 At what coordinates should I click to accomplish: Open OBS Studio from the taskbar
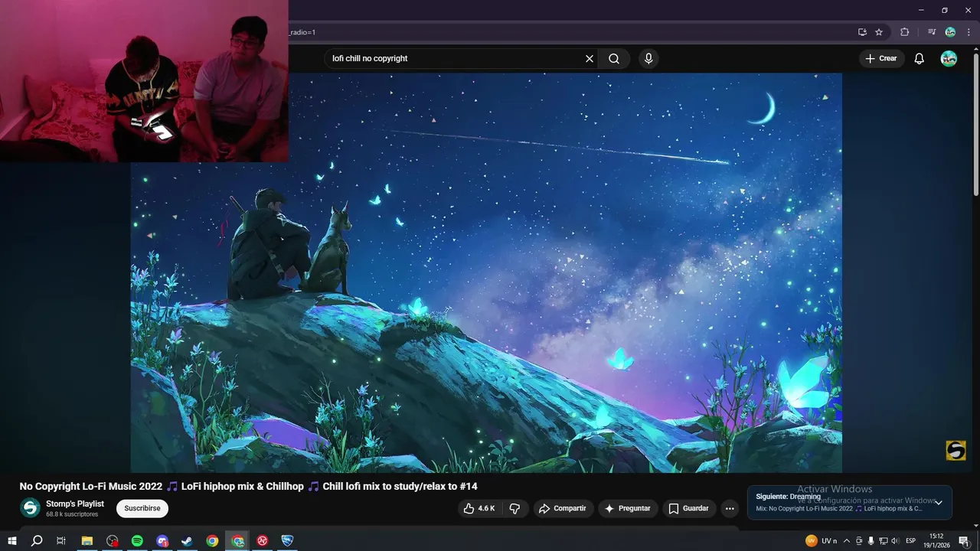(113, 540)
